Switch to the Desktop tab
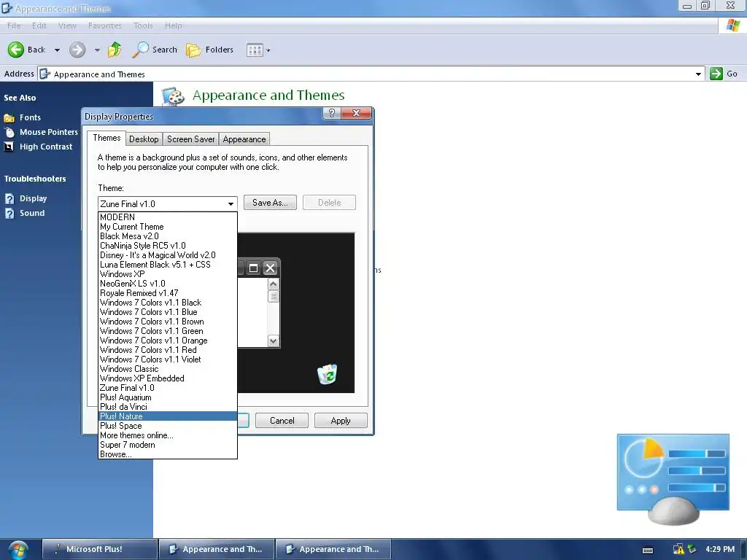747x560 pixels. click(x=144, y=139)
